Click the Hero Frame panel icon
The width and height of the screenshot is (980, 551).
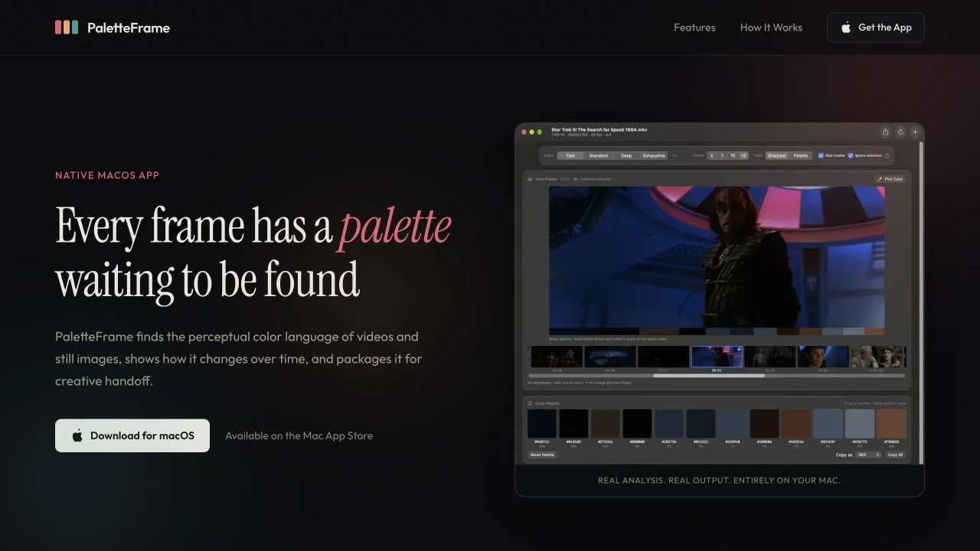(530, 179)
